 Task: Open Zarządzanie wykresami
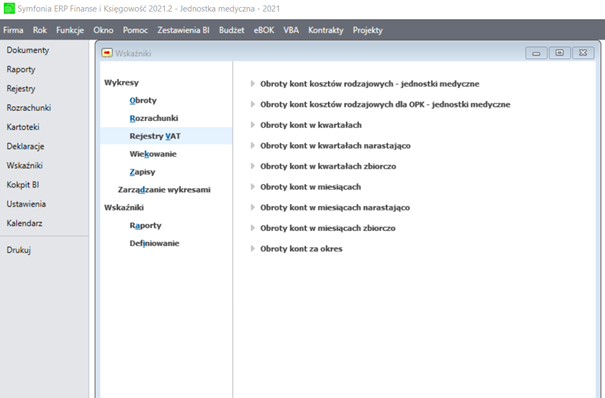[164, 189]
